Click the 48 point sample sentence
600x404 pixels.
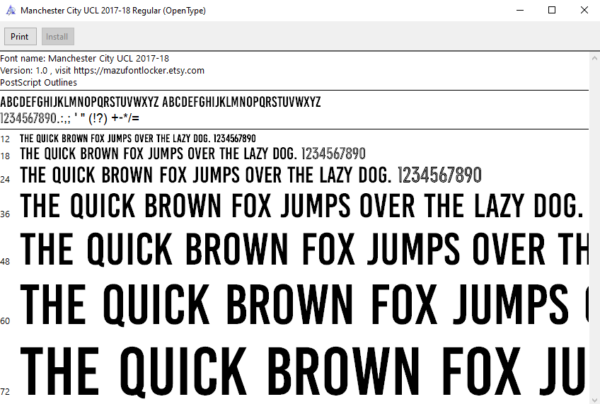point(304,249)
